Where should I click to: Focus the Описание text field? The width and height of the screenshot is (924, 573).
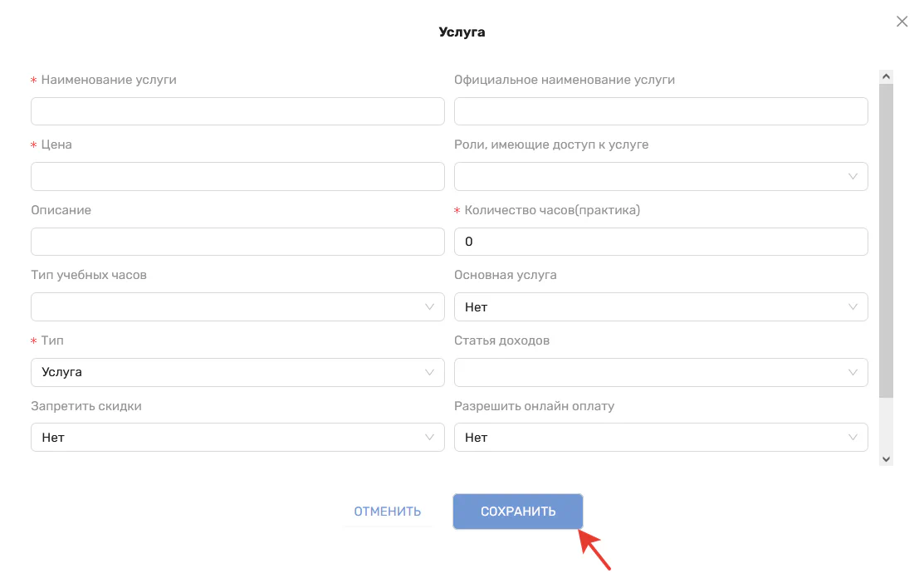[237, 242]
